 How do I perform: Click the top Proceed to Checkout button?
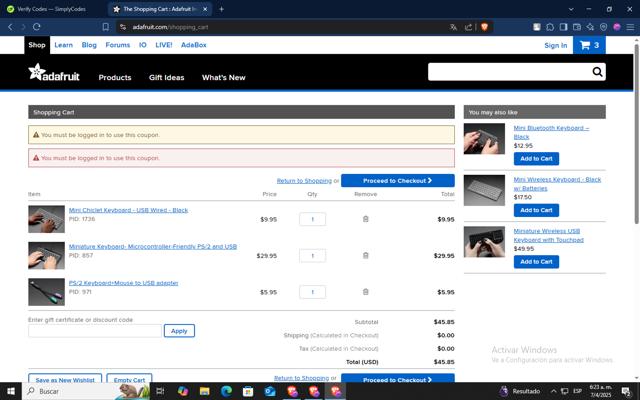398,180
